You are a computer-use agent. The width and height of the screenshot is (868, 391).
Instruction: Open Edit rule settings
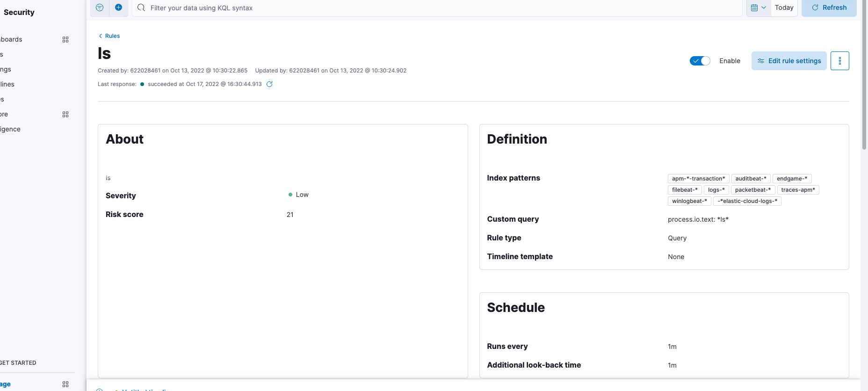tap(789, 61)
